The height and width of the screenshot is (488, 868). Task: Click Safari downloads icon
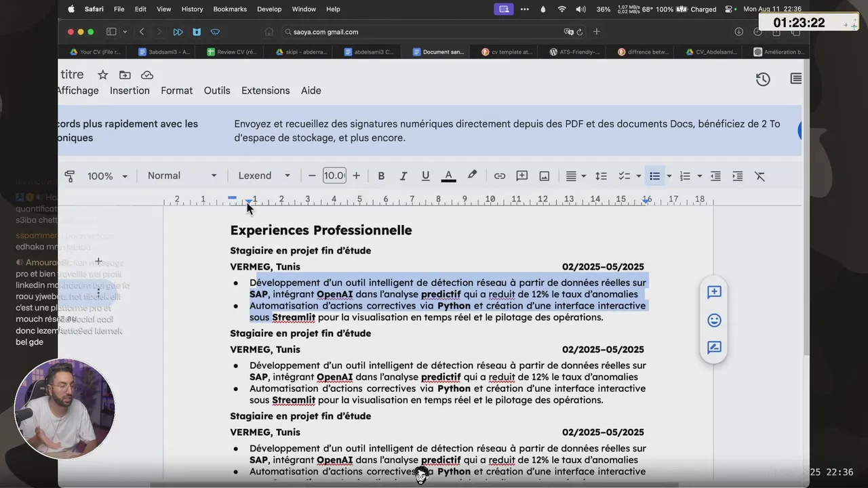pyautogui.click(x=739, y=32)
